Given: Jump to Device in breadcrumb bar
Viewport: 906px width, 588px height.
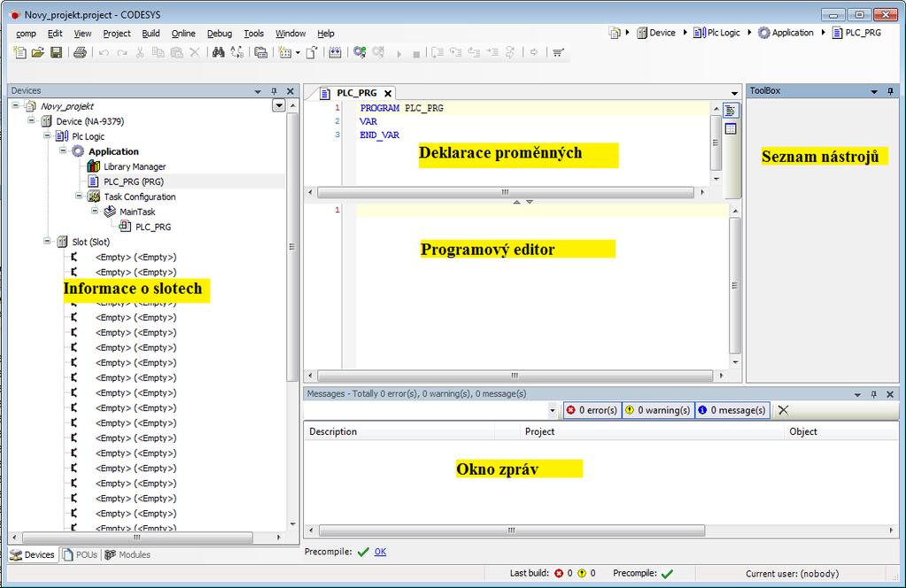Looking at the screenshot, I should (656, 33).
